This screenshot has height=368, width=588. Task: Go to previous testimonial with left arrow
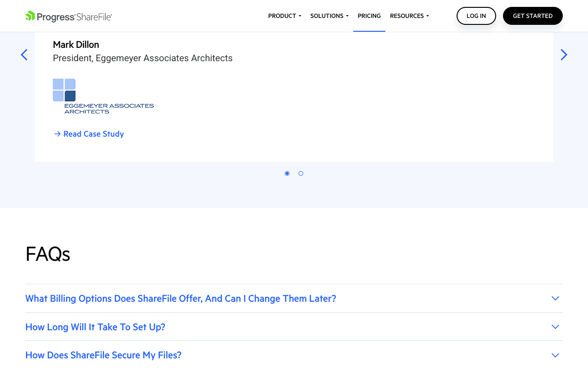[24, 55]
